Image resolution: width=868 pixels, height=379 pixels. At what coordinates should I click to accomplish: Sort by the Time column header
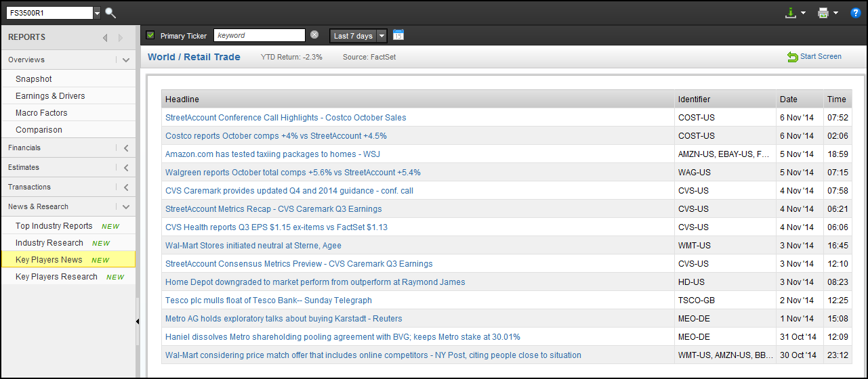pyautogui.click(x=838, y=99)
